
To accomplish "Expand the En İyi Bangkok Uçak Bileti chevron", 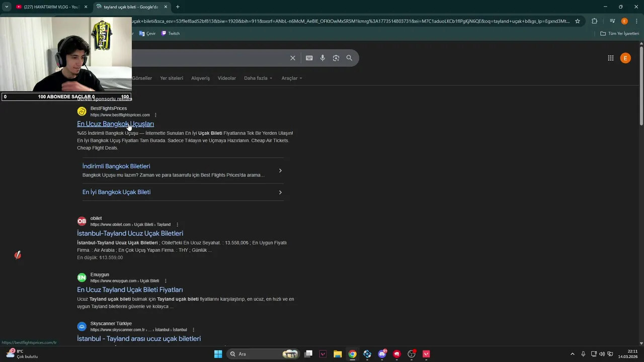I will pos(280,192).
